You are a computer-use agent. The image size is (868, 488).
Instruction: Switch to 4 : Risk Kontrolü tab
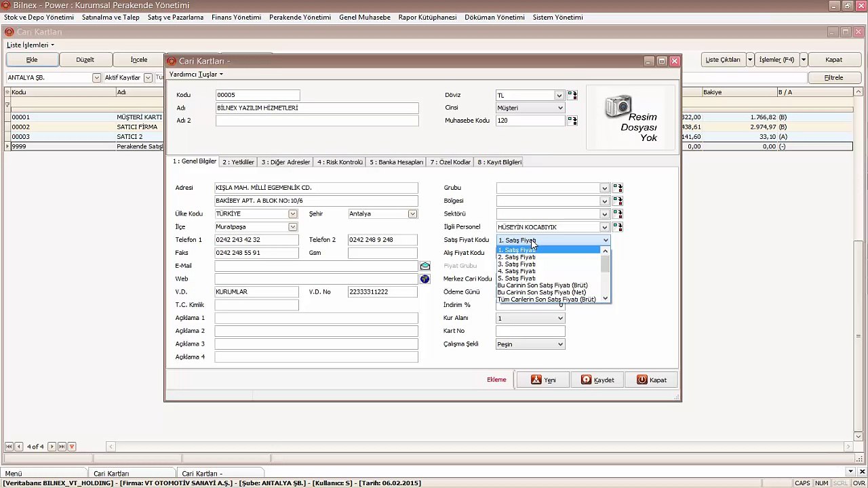[340, 162]
